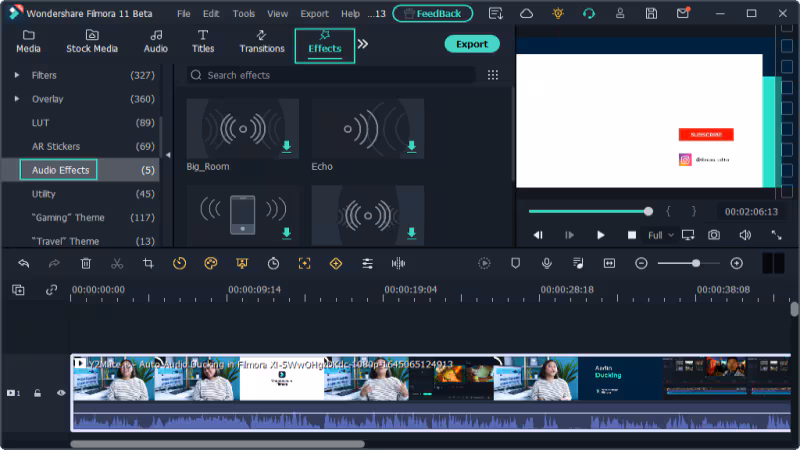This screenshot has height=450, width=800.
Task: Open the Full quality dropdown
Action: tap(661, 235)
